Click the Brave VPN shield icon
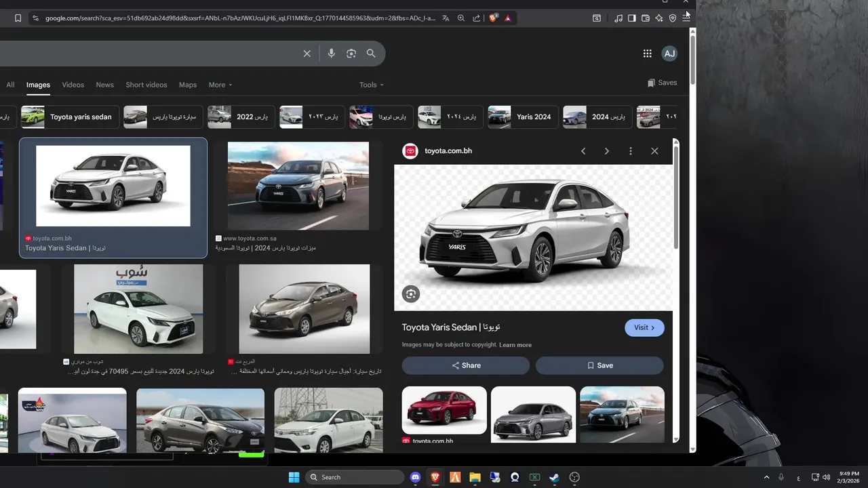The width and height of the screenshot is (868, 488). pyautogui.click(x=673, y=18)
